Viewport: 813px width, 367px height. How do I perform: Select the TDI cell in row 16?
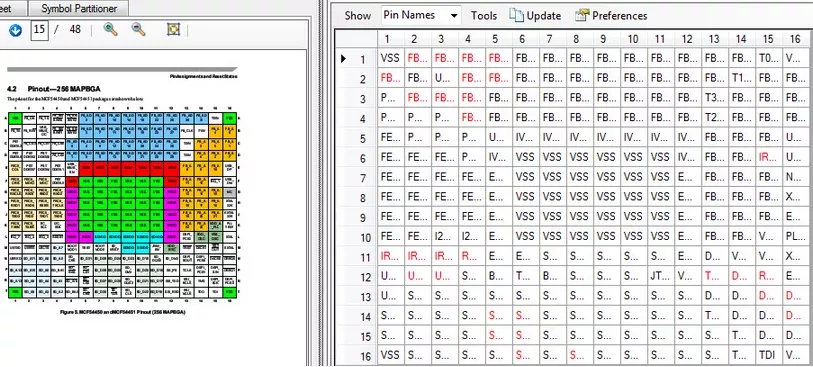pyautogui.click(x=767, y=356)
